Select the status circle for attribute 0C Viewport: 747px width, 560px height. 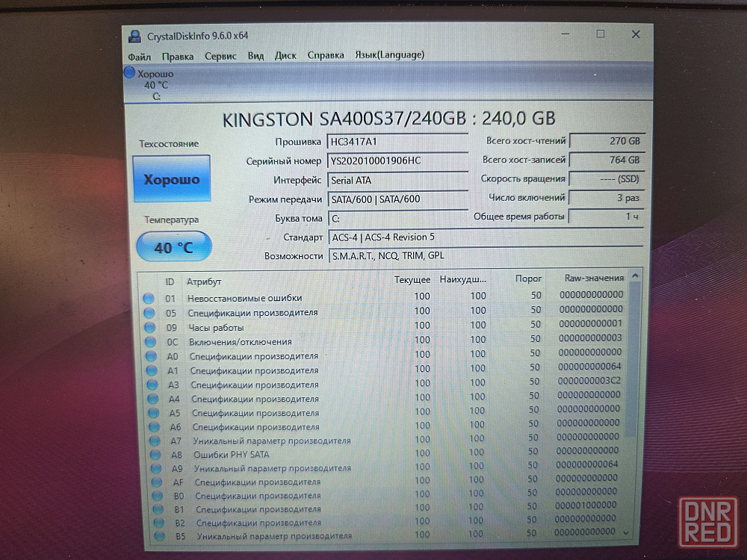[x=151, y=342]
